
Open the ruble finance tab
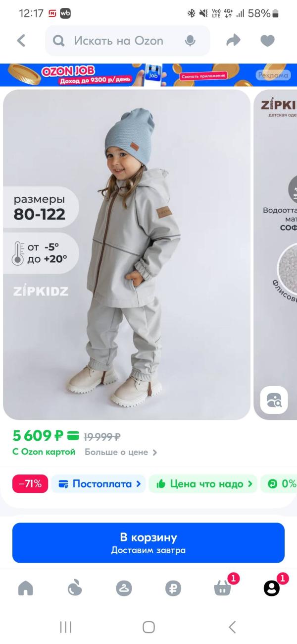173,588
